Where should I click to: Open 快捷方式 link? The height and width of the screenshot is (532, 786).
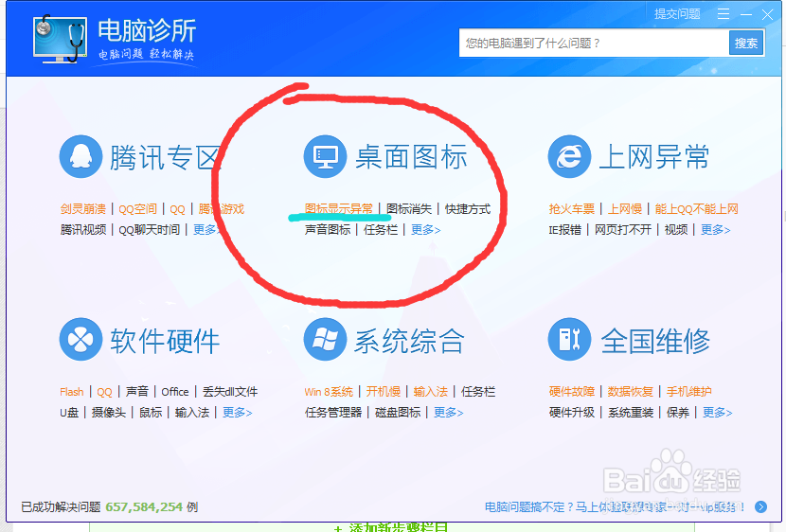coord(468,209)
